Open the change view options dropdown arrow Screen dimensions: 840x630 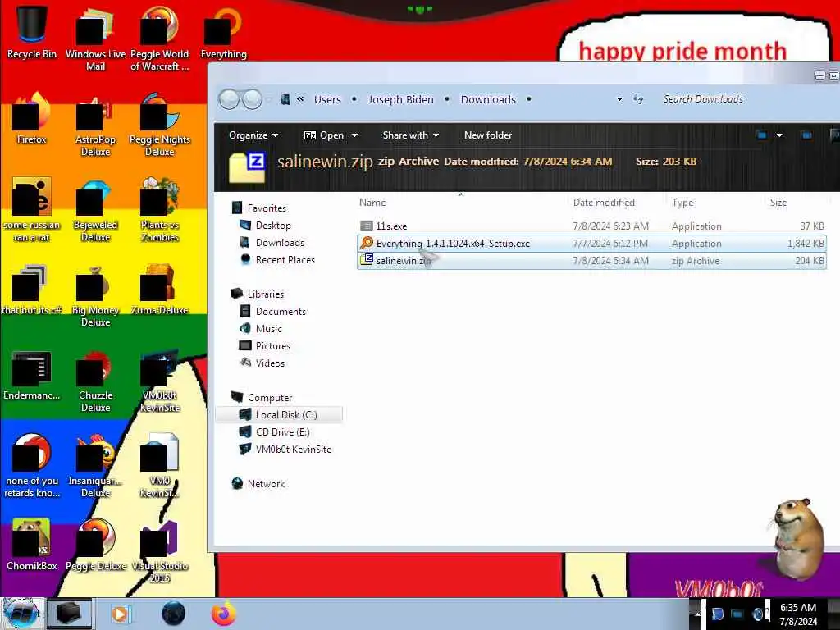point(779,135)
